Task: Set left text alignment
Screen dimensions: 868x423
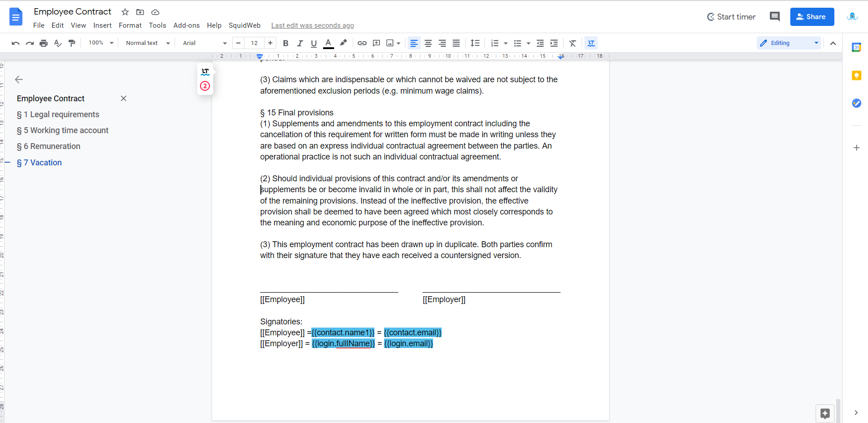Action: 414,43
